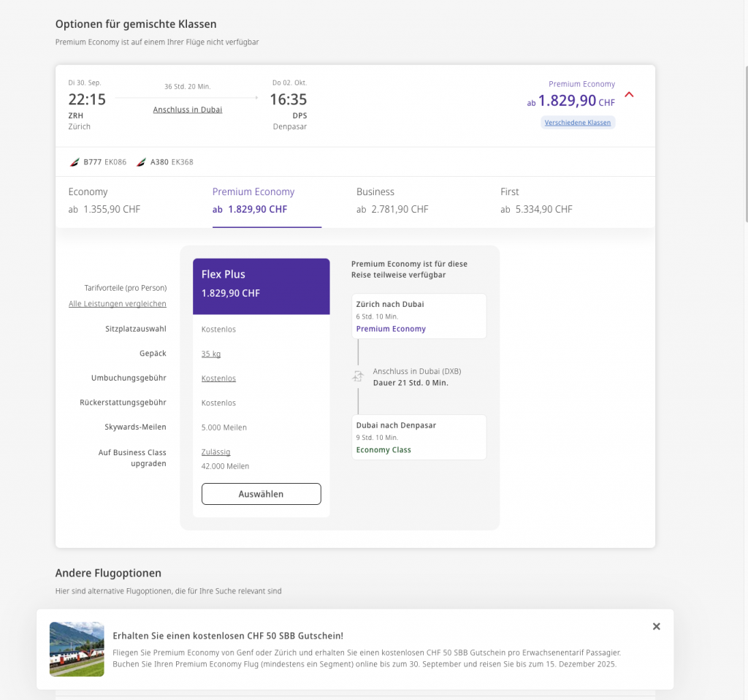Click the Zürich nach Dubai segment card

tap(419, 316)
